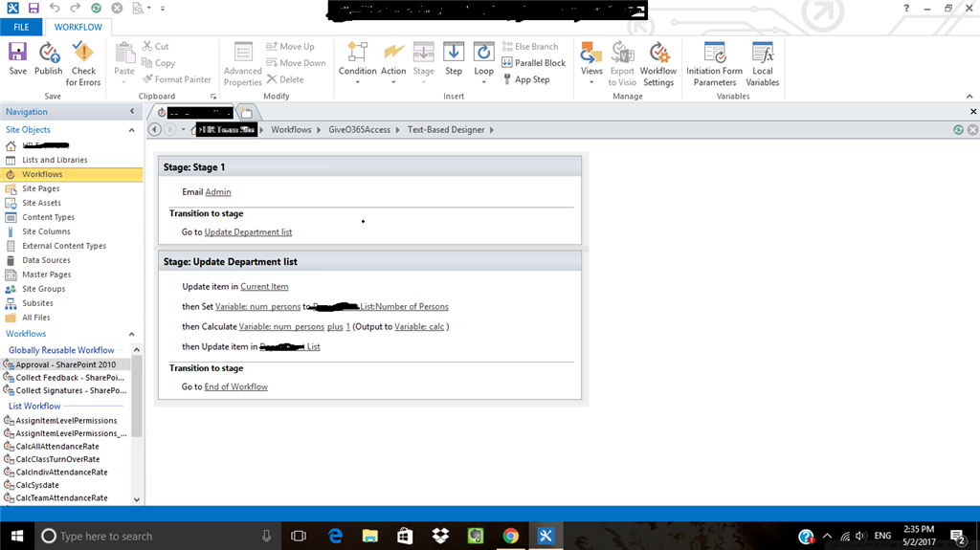Insert a Parallel Block
The height and width of the screenshot is (550, 980).
[534, 63]
